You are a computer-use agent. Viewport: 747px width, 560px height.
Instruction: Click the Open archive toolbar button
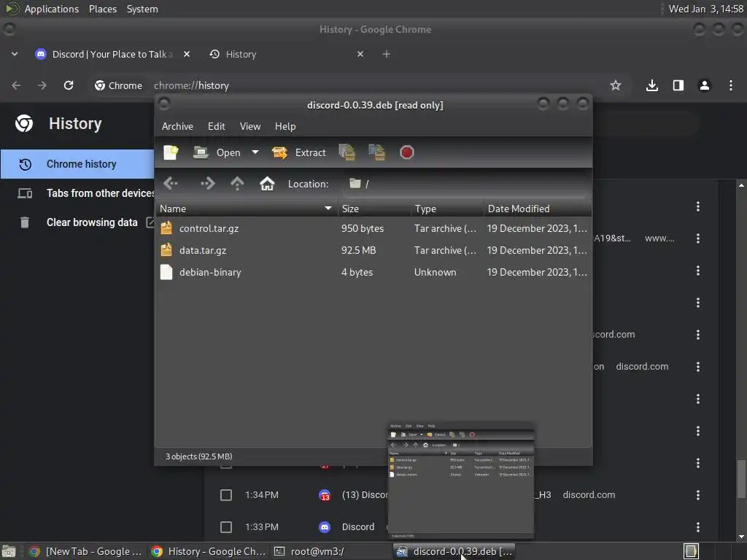[x=217, y=152]
